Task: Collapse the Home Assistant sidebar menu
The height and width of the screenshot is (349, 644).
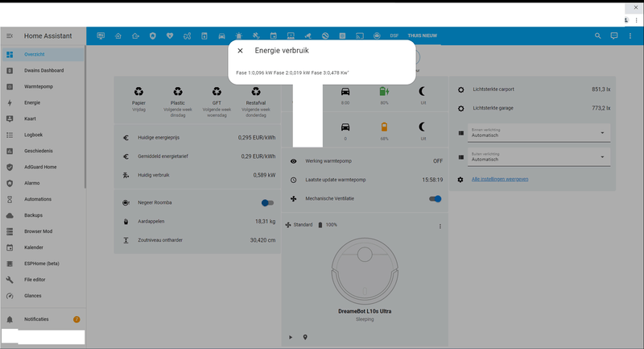Action: point(10,35)
